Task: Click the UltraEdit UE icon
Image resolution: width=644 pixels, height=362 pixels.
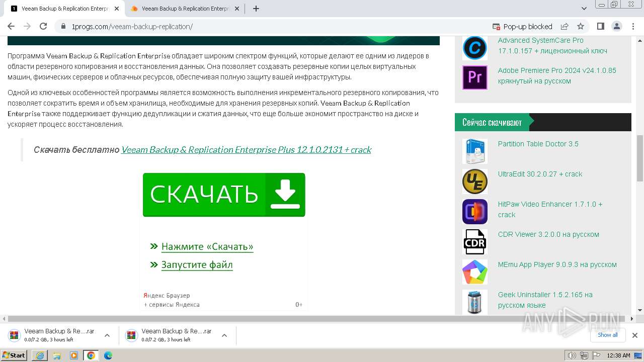Action: 474,182
